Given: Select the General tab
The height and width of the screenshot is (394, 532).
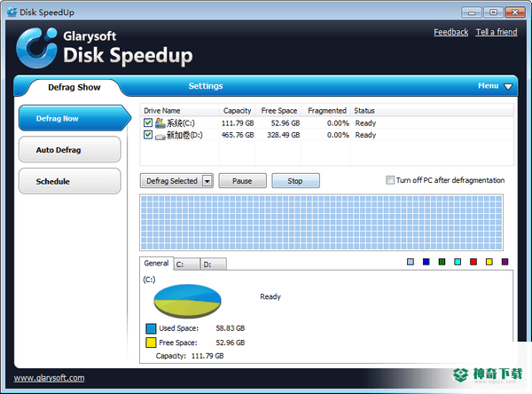Looking at the screenshot, I should click(156, 264).
